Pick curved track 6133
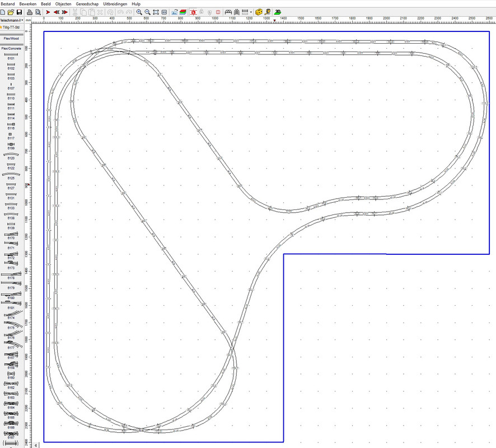The image size is (496, 448). [x=11, y=206]
